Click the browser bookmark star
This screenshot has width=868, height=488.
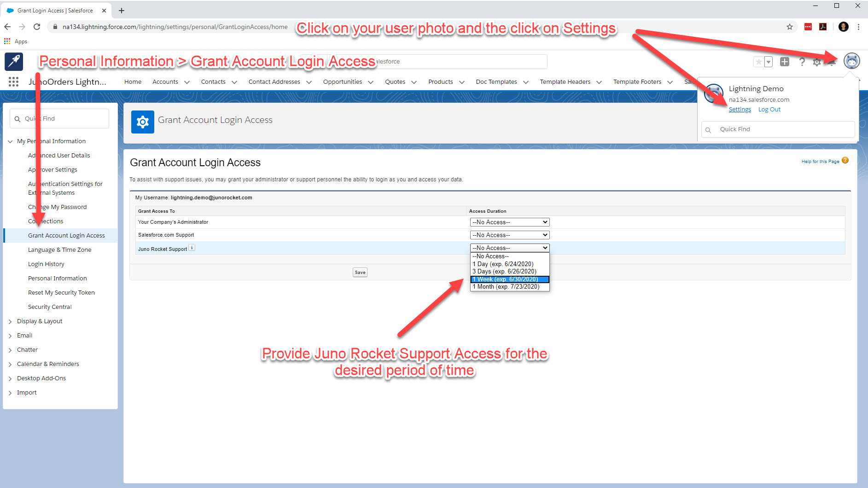click(x=790, y=27)
